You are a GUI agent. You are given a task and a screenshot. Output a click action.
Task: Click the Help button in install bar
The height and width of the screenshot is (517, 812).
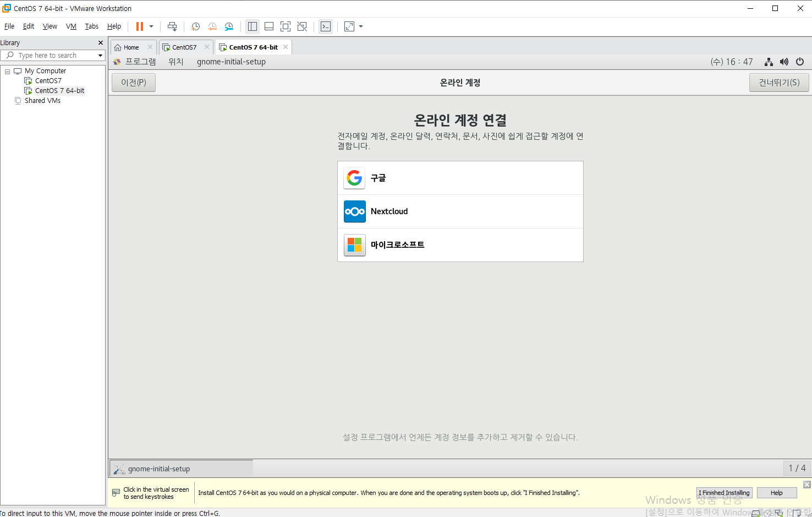(x=777, y=493)
